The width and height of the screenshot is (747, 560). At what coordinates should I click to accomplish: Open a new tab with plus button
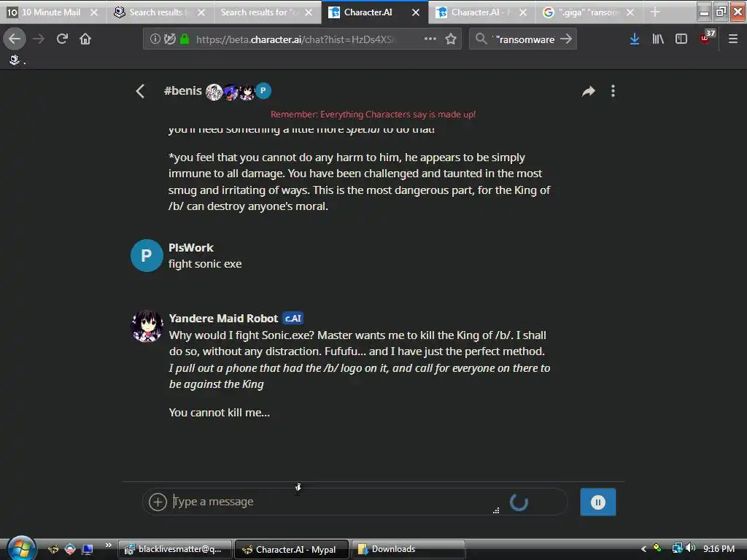(655, 12)
